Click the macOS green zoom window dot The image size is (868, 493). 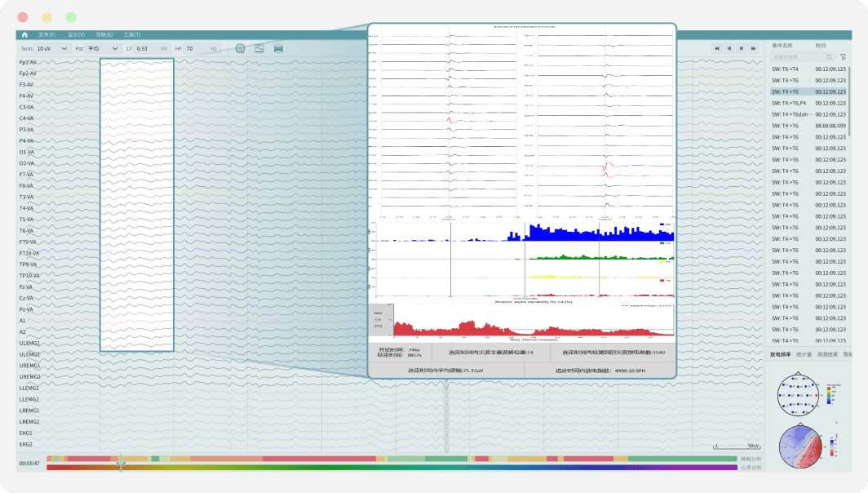[71, 17]
